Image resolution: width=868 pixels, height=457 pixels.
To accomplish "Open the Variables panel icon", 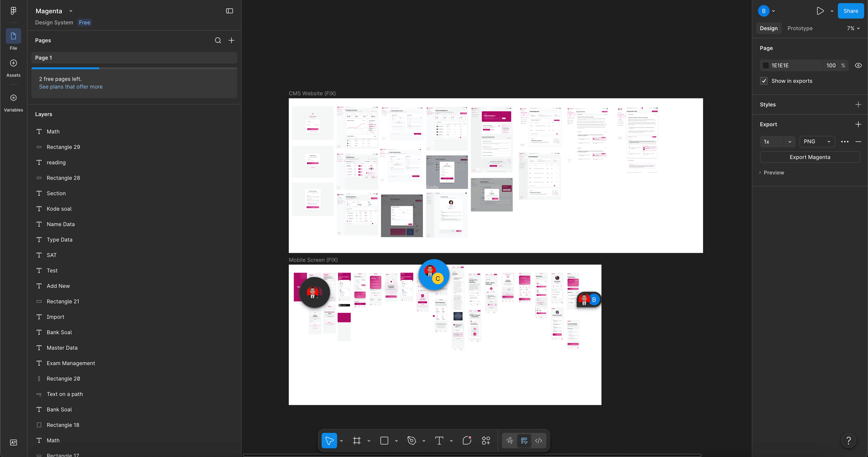I will [x=14, y=98].
